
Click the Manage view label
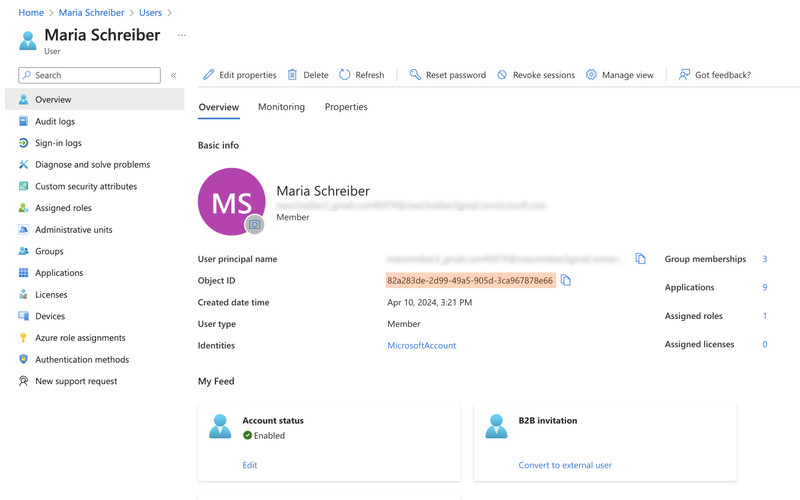(x=628, y=75)
